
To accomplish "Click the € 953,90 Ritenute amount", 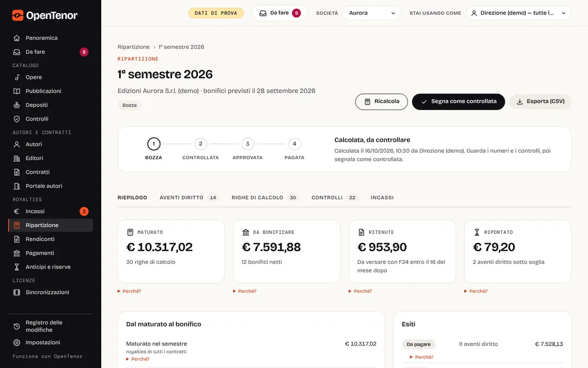I will (x=382, y=247).
